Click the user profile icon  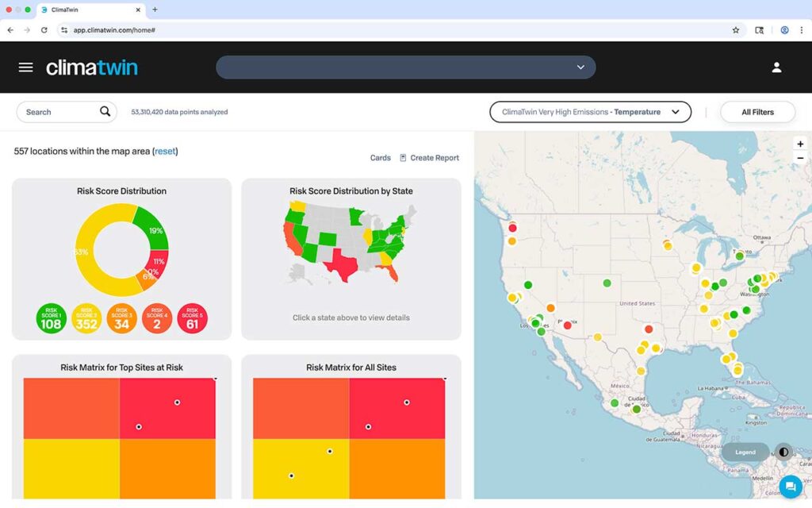coord(776,67)
